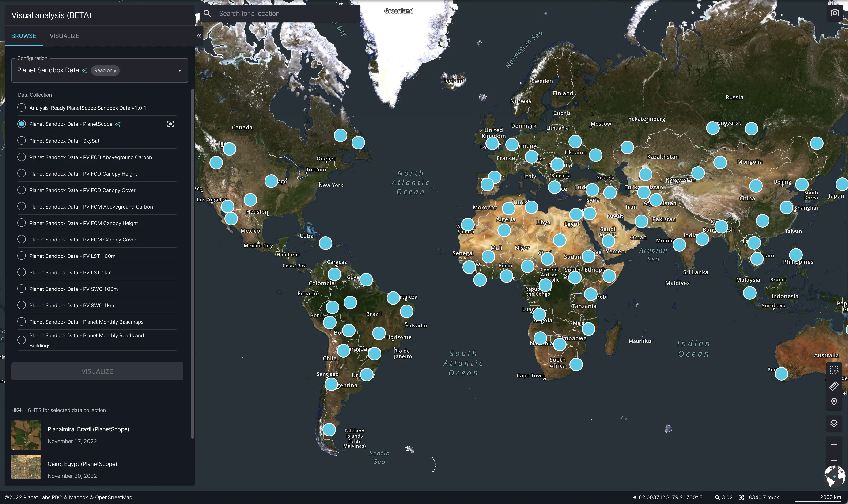This screenshot has height=504, width=848.
Task: Click the marker near Ethiopia's coast
Action: (609, 276)
